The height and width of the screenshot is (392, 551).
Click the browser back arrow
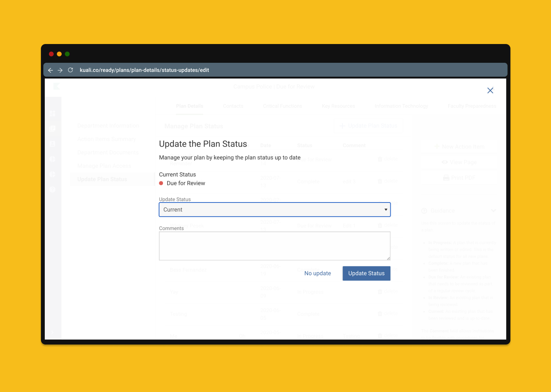point(51,70)
